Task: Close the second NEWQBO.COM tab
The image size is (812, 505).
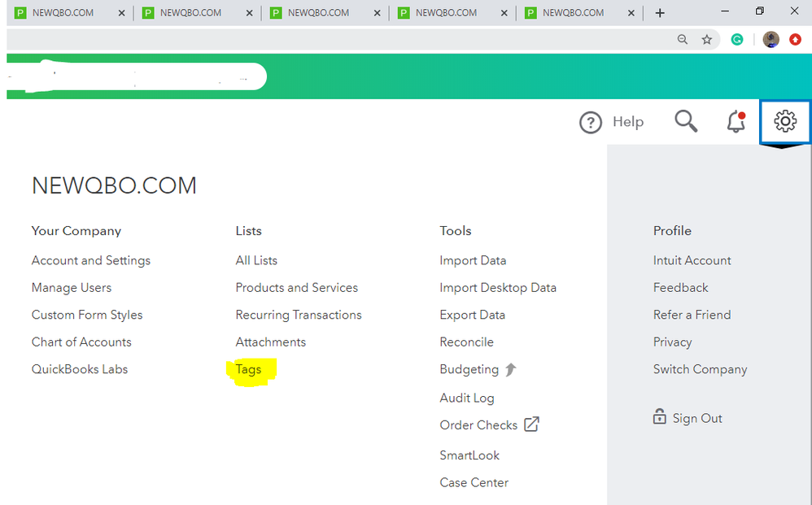Action: [x=249, y=13]
